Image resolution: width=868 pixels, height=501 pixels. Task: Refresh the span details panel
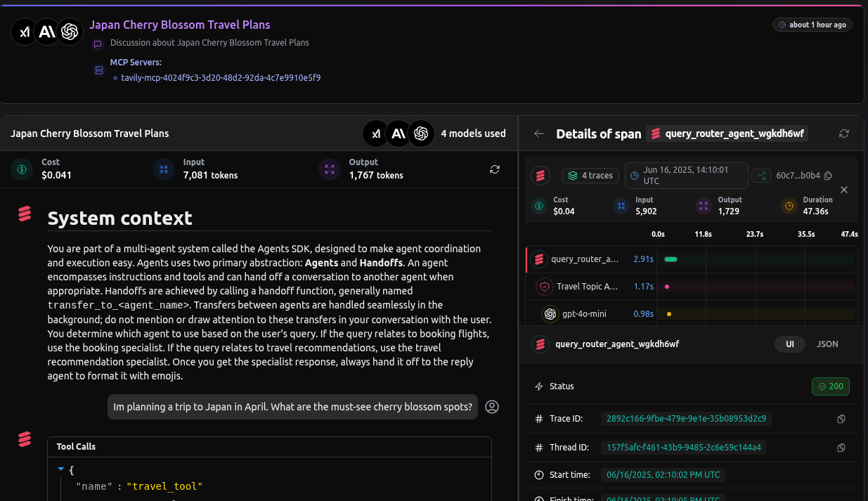click(844, 134)
